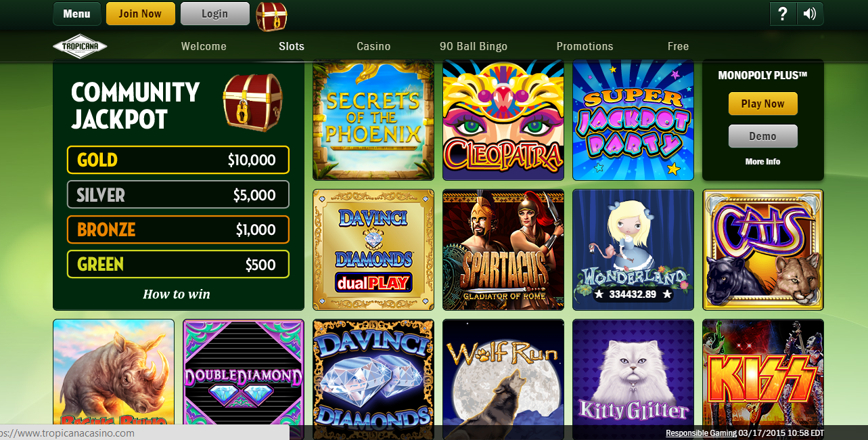The image size is (868, 440).
Task: Click Demo for Monopoly Plus
Action: (763, 136)
